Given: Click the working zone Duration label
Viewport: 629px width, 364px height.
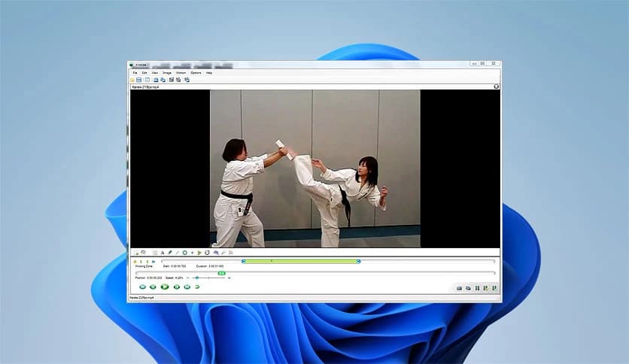Looking at the screenshot, I should pyautogui.click(x=210, y=266).
